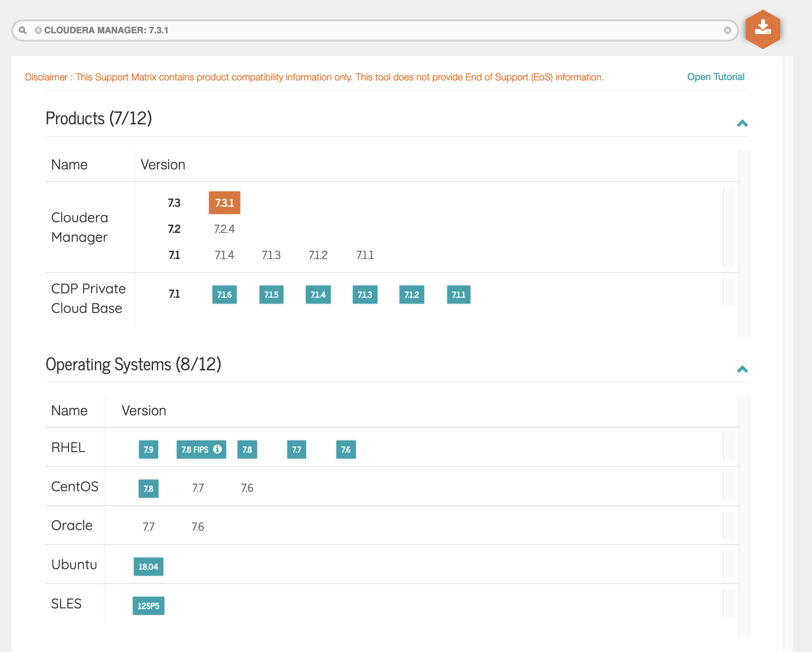Select Oracle version 7.7

(148, 527)
